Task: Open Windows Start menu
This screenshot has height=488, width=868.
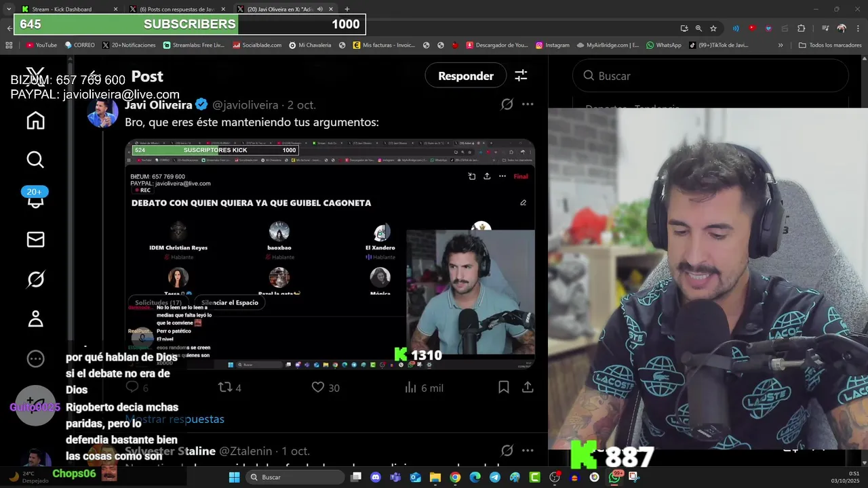Action: point(234,477)
